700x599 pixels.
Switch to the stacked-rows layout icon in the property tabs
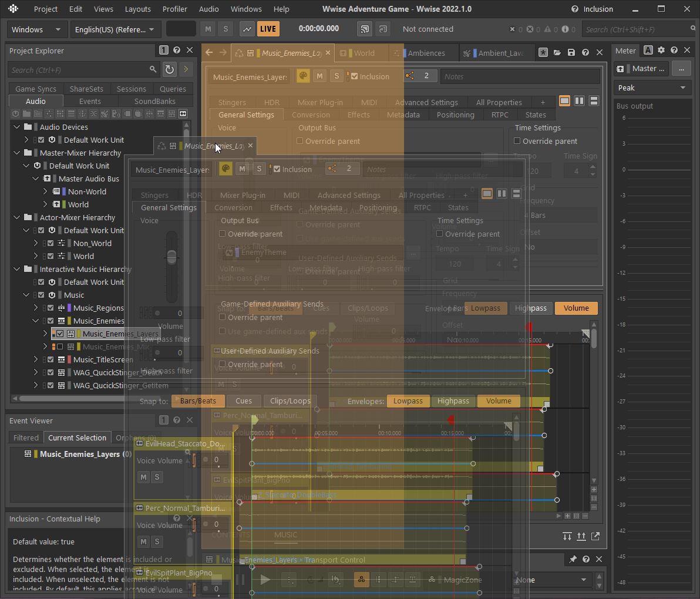[594, 101]
